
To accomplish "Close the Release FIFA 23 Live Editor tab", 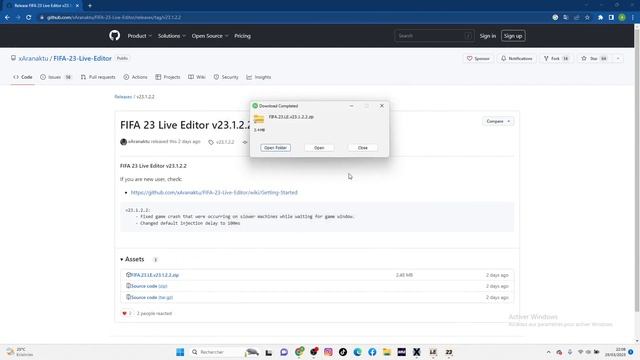I will [77, 6].
